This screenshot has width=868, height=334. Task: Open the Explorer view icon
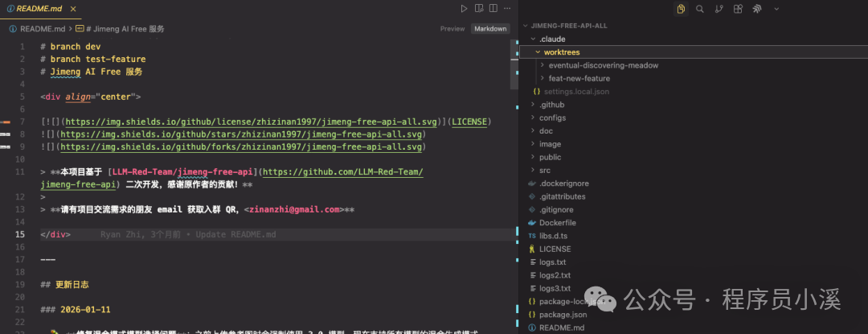click(x=681, y=9)
